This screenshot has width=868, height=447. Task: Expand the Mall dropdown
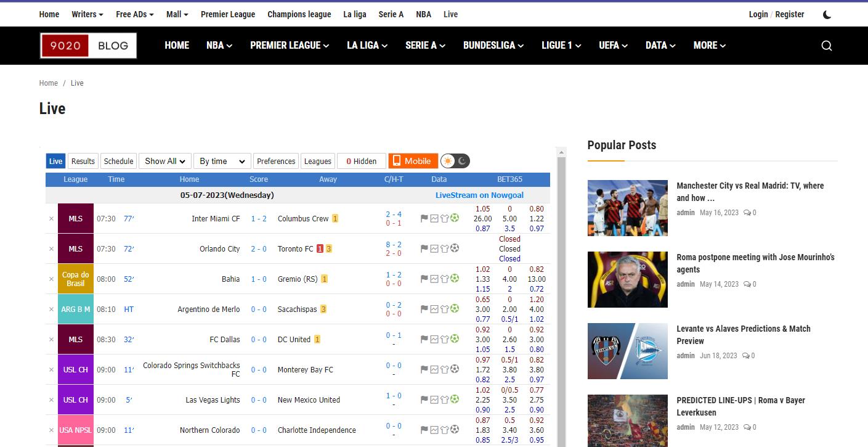click(x=177, y=14)
